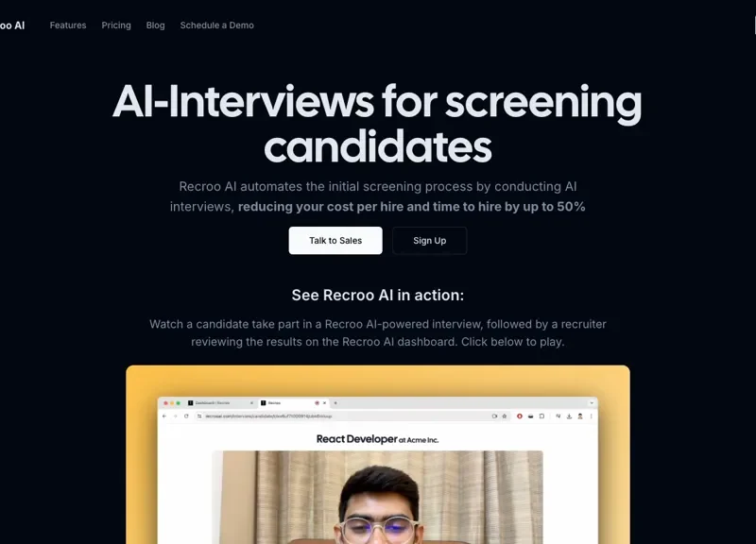Click the red extension icon in demo toolbar
The image size is (756, 544).
point(519,416)
